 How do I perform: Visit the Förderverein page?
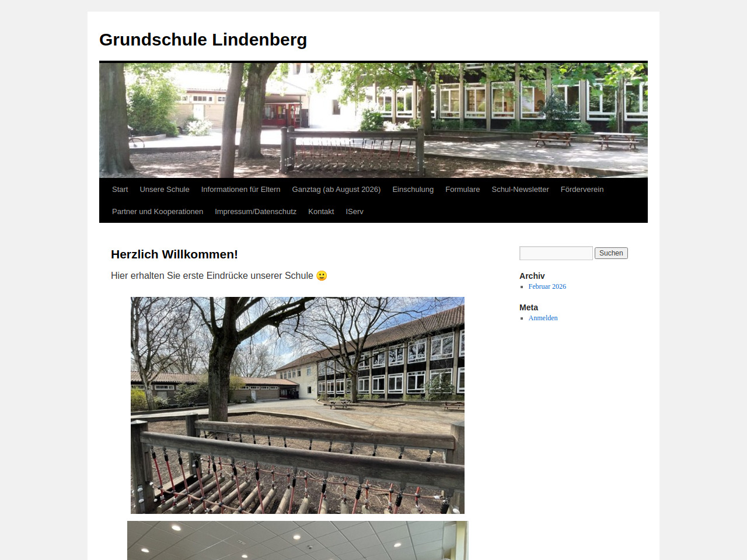tap(582, 190)
